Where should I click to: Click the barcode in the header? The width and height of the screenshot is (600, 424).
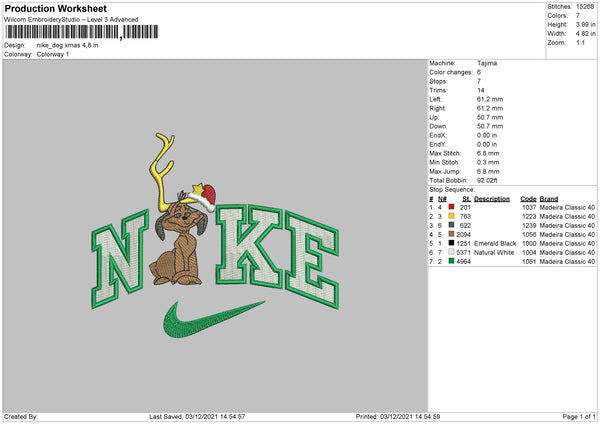81,32
